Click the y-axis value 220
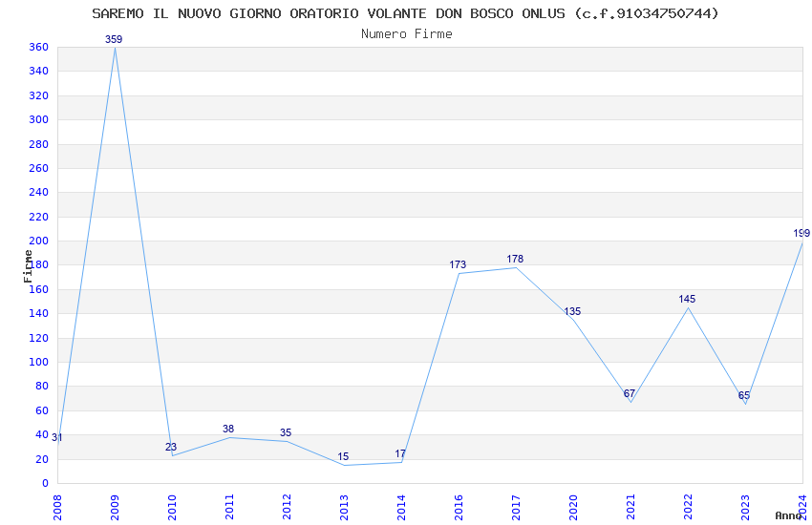Image resolution: width=812 pixels, height=525 pixels. 39,217
